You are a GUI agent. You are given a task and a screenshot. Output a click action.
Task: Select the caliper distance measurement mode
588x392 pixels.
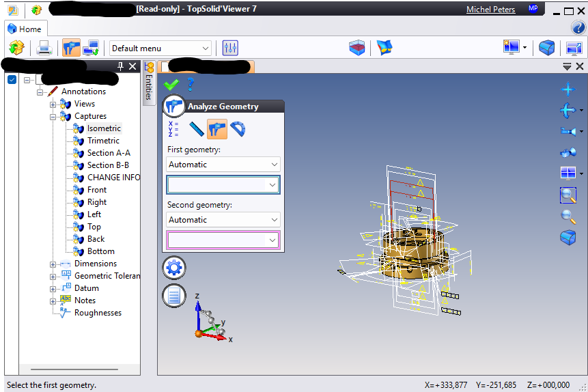click(x=216, y=130)
